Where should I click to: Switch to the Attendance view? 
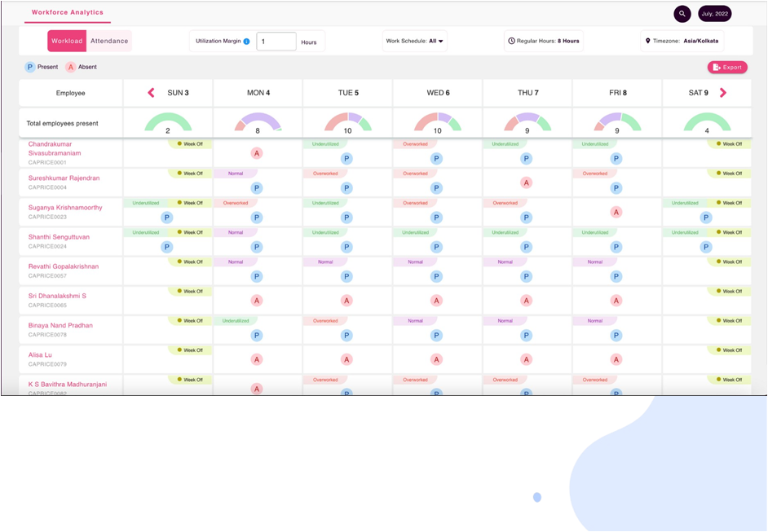click(109, 42)
